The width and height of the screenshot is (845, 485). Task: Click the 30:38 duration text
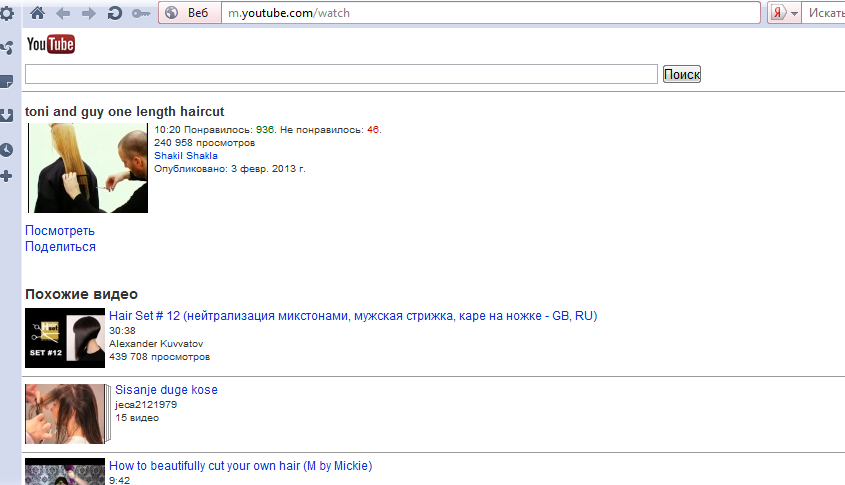(122, 331)
